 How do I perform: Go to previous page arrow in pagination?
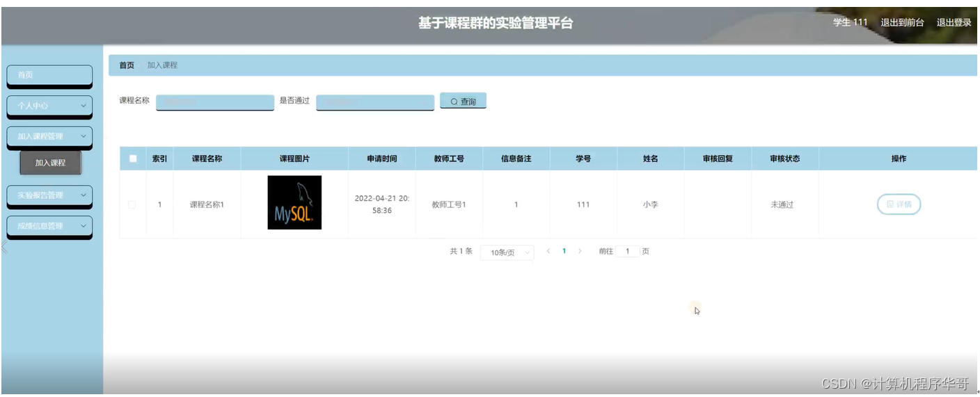click(x=548, y=251)
